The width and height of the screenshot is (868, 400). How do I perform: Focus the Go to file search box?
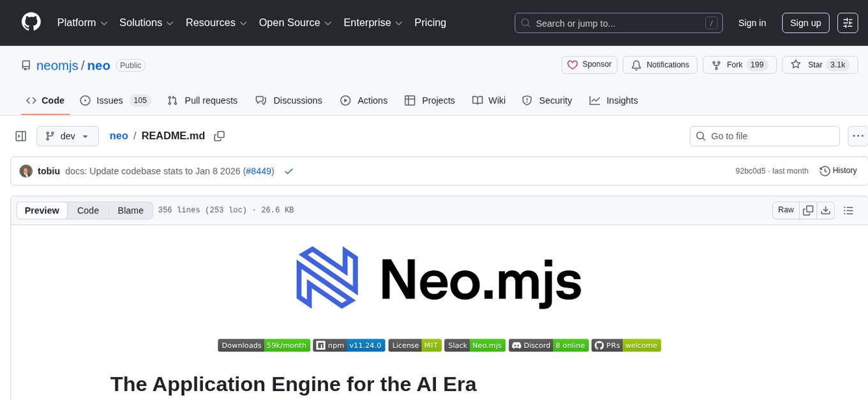click(764, 135)
